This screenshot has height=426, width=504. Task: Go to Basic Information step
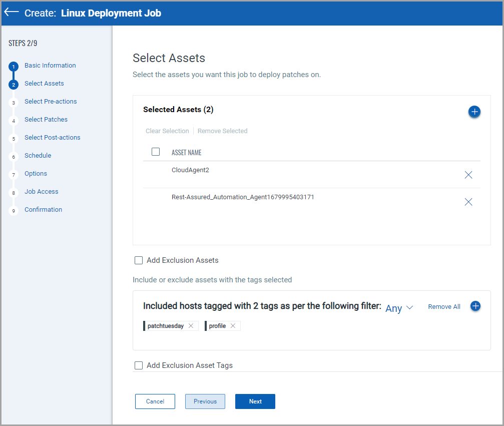(x=50, y=65)
